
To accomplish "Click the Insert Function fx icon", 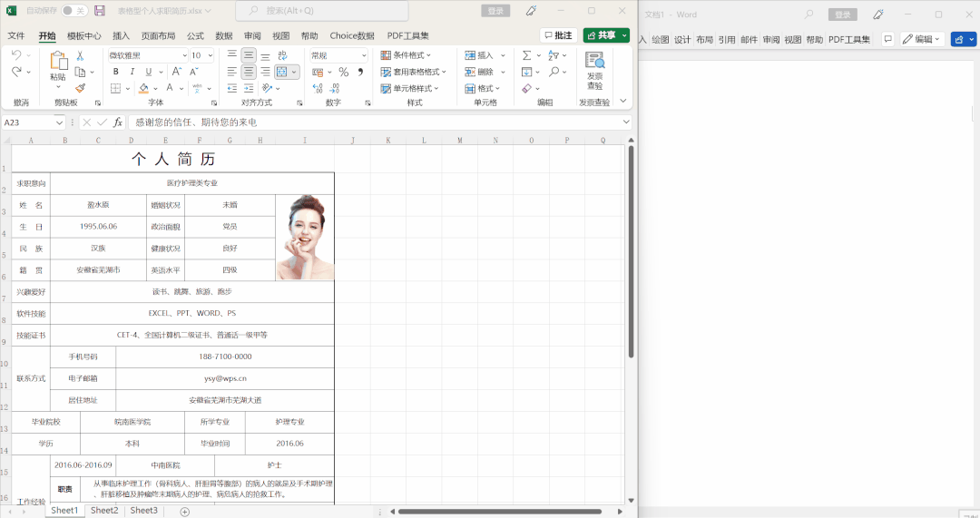I will click(x=118, y=122).
